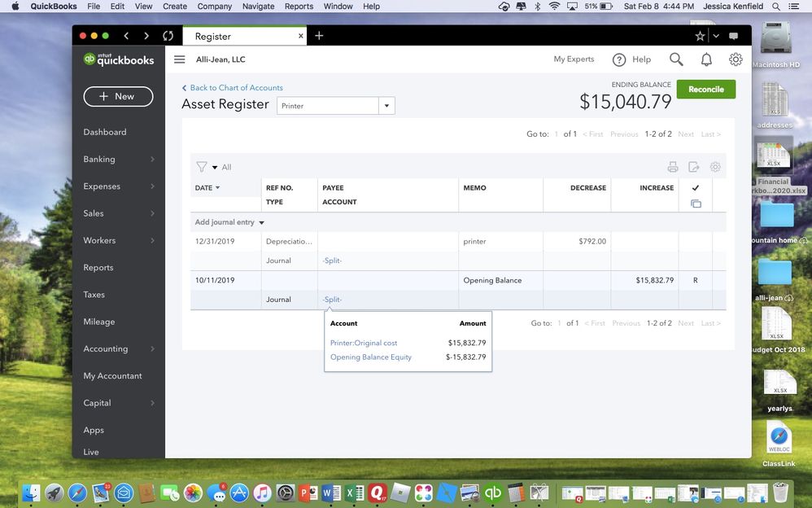Reload the page with the refresh icon
812x508 pixels.
pyautogui.click(x=168, y=36)
